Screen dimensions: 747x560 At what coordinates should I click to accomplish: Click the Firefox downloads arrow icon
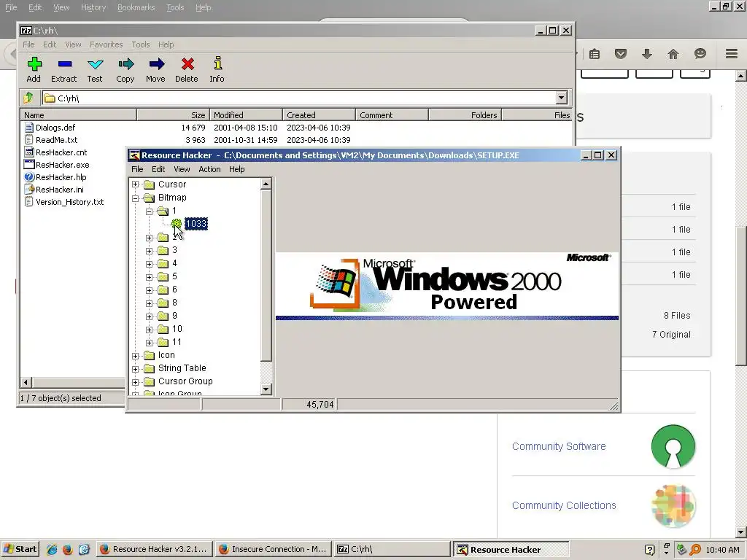646,54
